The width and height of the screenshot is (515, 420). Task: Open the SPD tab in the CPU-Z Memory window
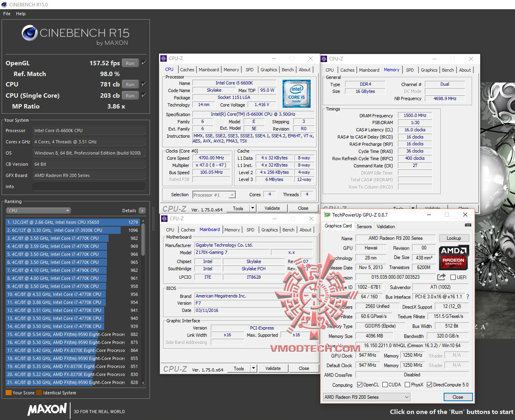[410, 70]
